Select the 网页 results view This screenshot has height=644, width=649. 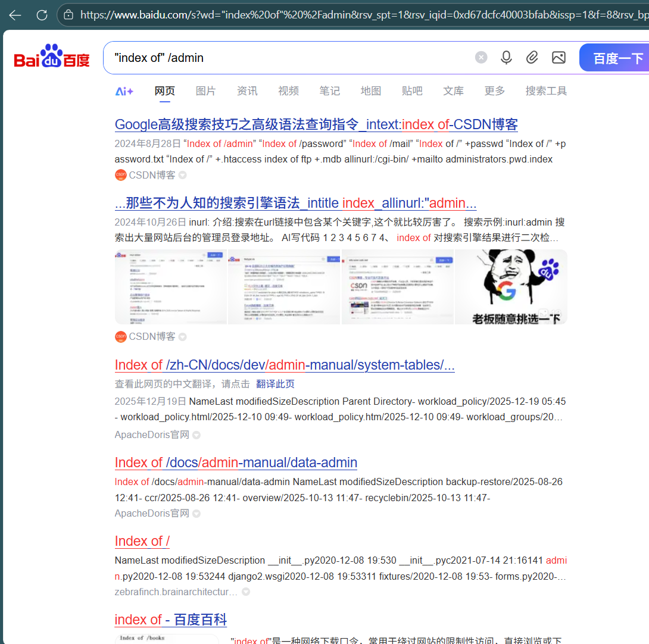164,90
